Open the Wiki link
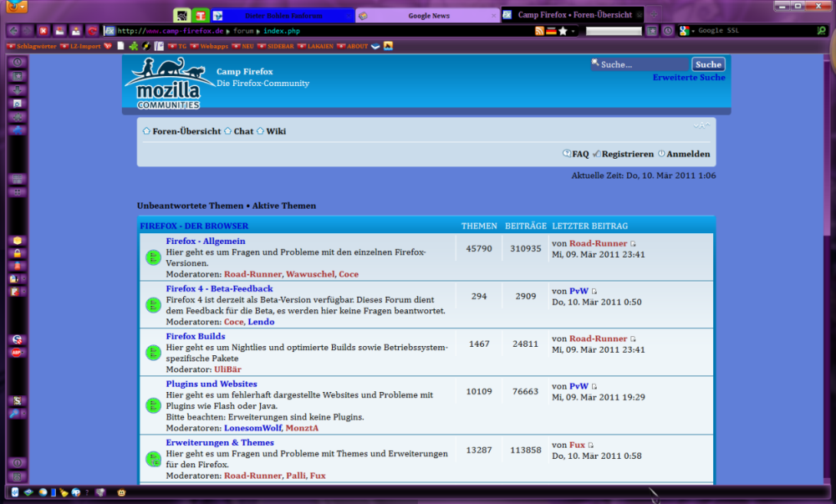Image resolution: width=836 pixels, height=504 pixels. (x=276, y=131)
